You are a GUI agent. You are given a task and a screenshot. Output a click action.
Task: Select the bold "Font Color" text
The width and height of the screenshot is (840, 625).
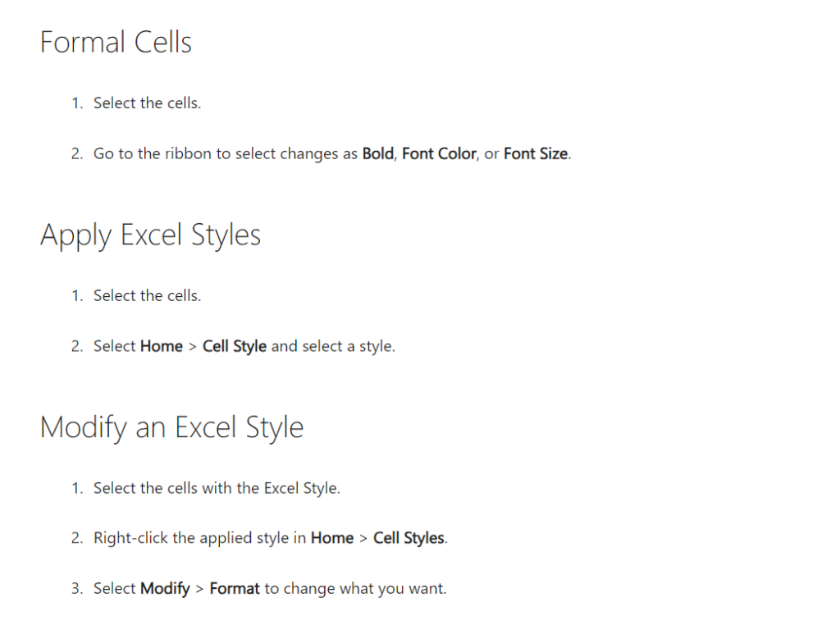pyautogui.click(x=439, y=154)
